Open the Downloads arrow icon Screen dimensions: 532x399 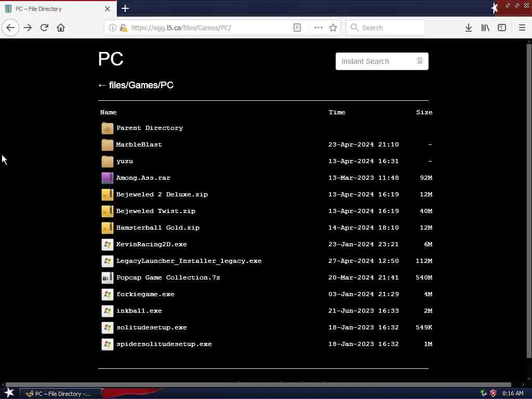469,28
